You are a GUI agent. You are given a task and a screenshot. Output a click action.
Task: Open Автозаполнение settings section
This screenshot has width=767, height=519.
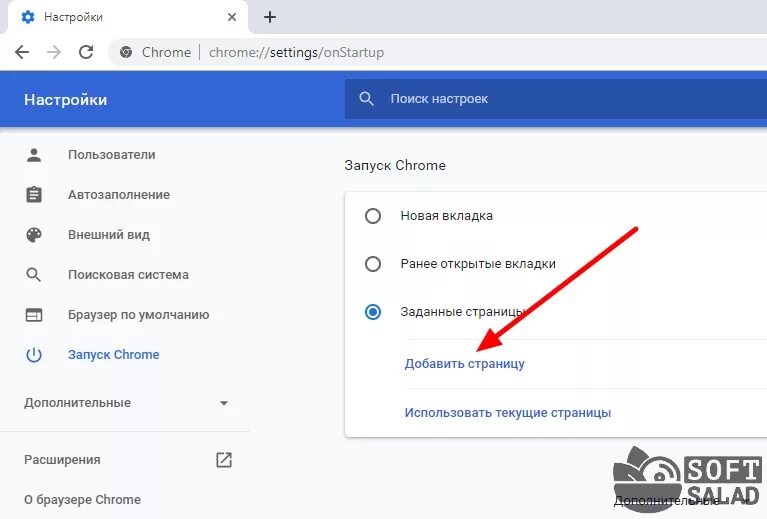click(x=119, y=195)
